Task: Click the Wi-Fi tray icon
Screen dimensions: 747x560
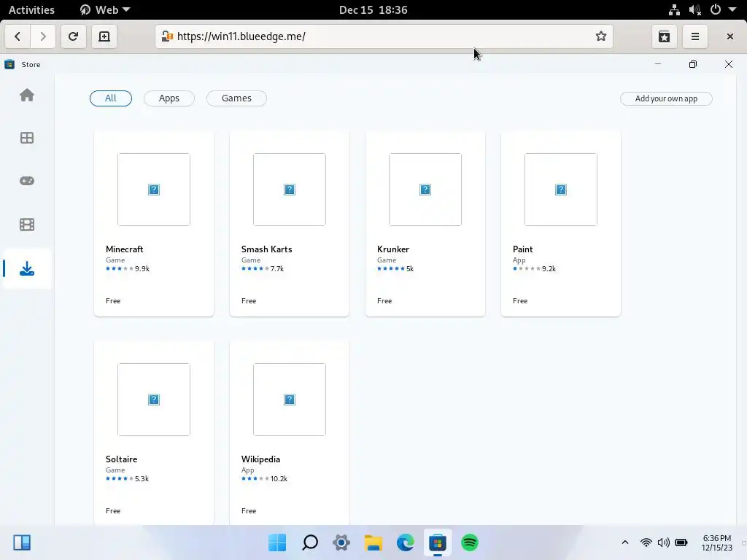Action: tap(646, 542)
